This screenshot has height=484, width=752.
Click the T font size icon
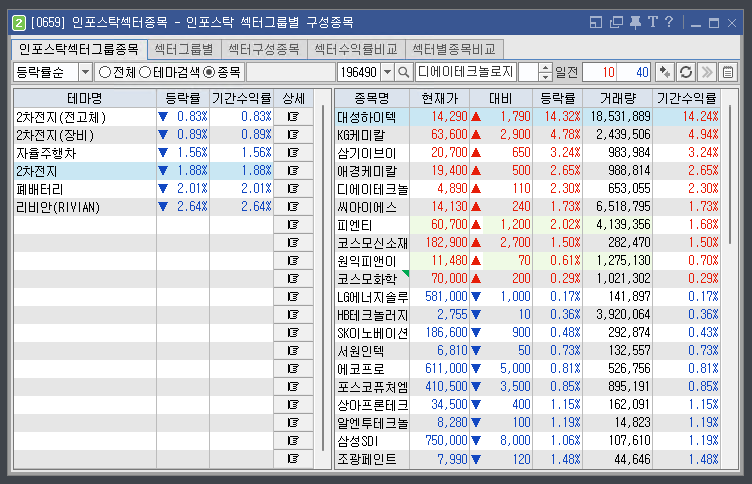(653, 22)
